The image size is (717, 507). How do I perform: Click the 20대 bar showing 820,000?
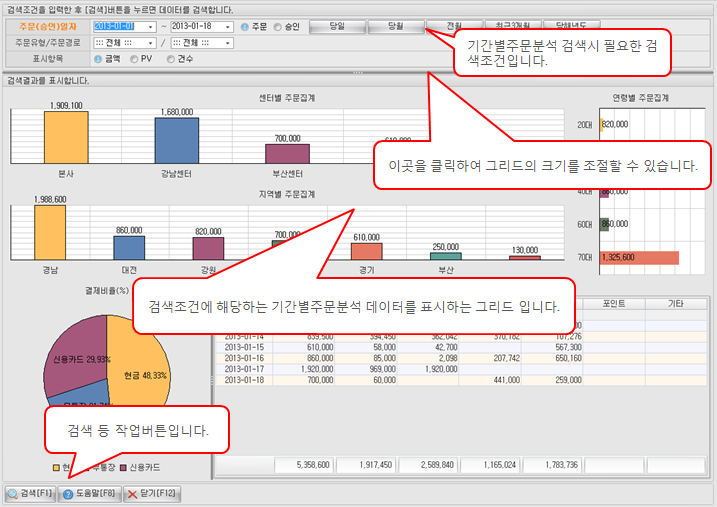(602, 125)
